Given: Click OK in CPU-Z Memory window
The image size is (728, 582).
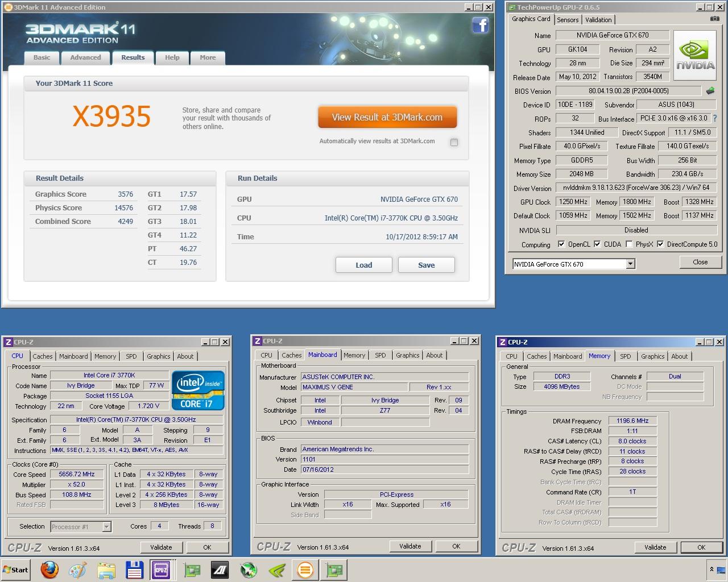Looking at the screenshot, I should [x=701, y=547].
